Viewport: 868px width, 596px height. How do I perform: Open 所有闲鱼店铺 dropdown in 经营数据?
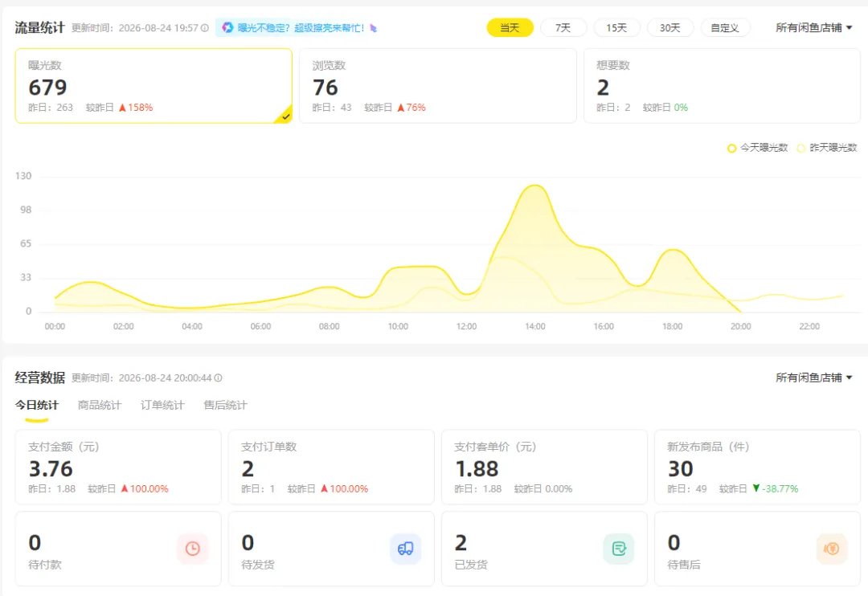click(813, 378)
